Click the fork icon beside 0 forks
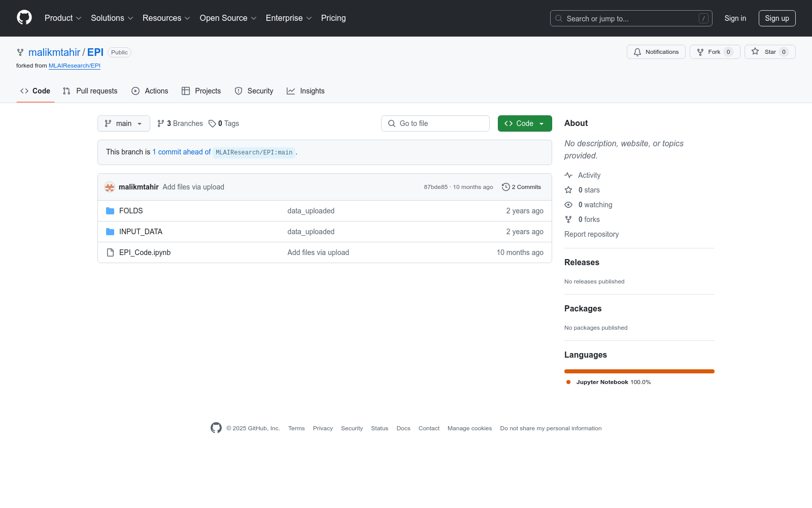812x508 pixels. coord(568,219)
